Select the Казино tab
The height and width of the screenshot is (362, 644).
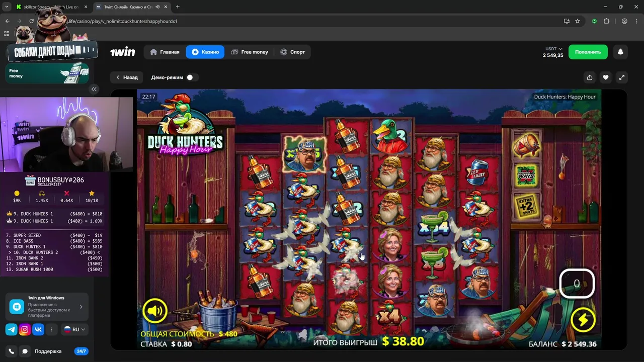[205, 52]
